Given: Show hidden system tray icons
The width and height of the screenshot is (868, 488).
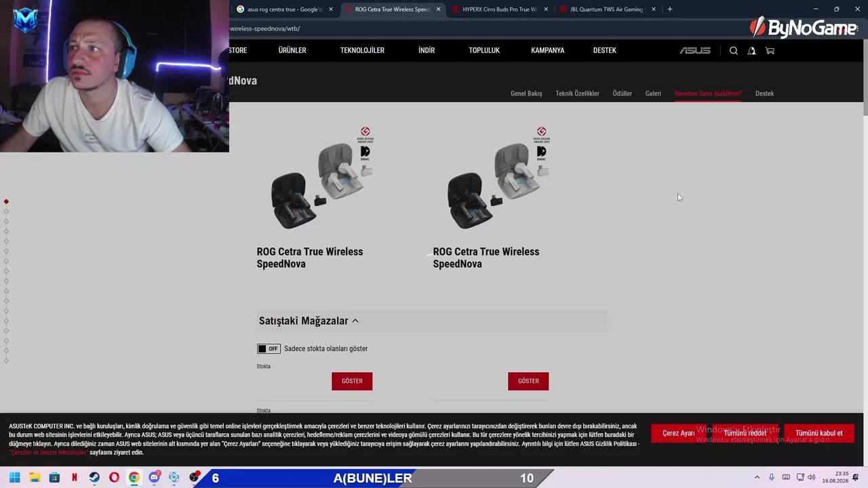Looking at the screenshot, I should coord(757,478).
